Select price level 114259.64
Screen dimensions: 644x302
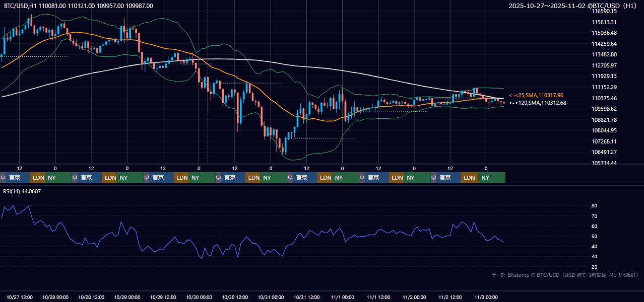click(604, 44)
